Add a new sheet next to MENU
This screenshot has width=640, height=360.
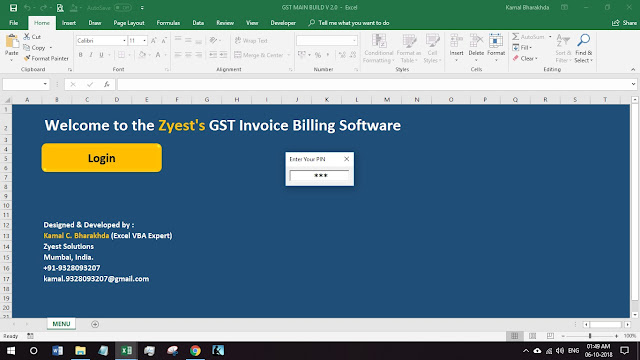pyautogui.click(x=95, y=324)
